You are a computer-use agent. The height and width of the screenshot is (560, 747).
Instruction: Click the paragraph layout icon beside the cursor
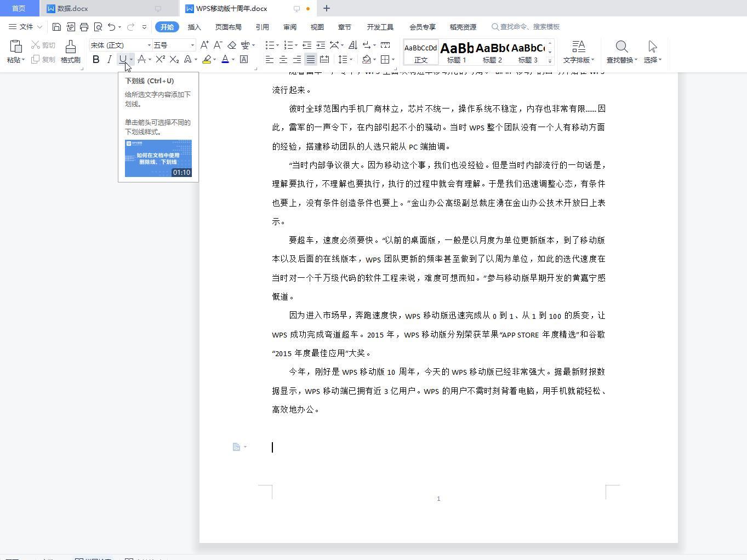tap(236, 447)
